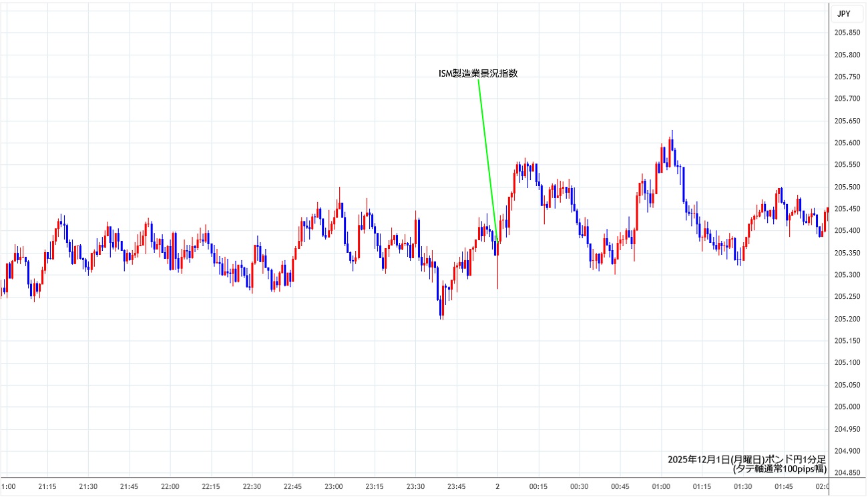Select the 205.000 price scale label
Viewport: 868px width, 497px height.
847,407
